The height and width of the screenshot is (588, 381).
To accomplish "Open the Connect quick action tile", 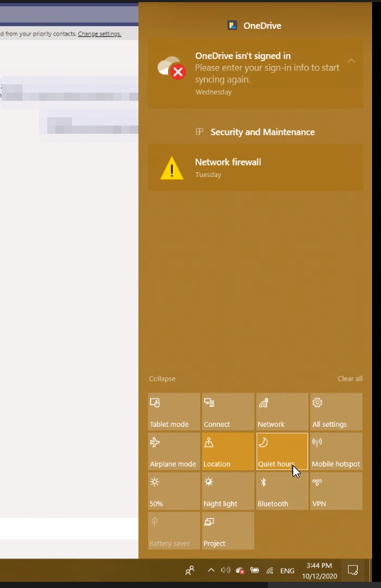I will pyautogui.click(x=228, y=412).
